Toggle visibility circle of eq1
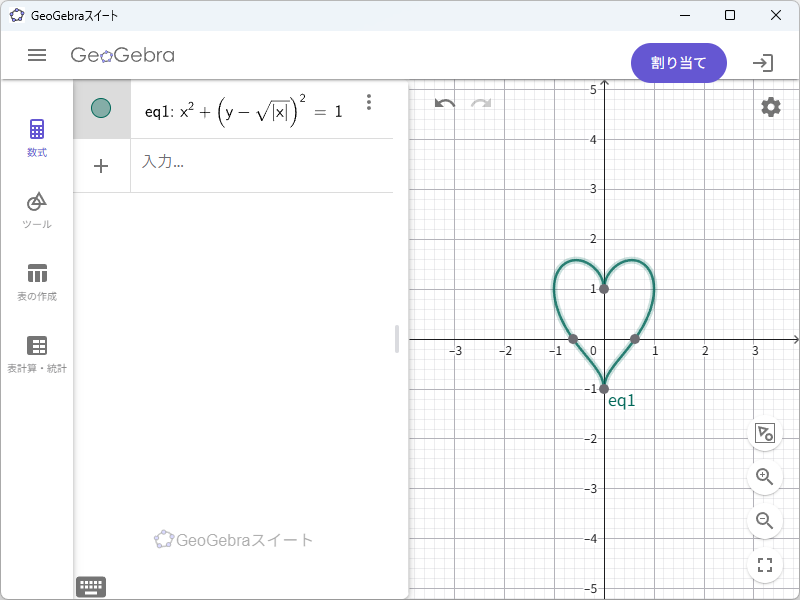This screenshot has height=600, width=800. click(101, 108)
